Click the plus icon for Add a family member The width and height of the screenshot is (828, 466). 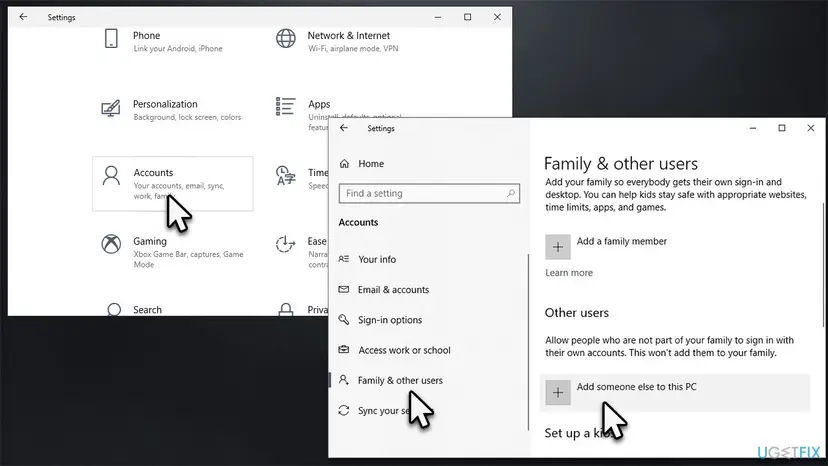point(558,247)
